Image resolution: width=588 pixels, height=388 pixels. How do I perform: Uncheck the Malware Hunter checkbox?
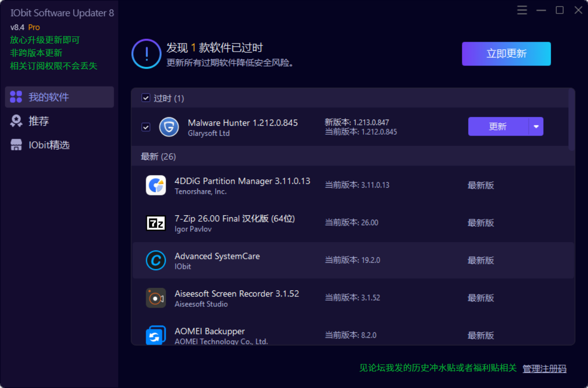click(146, 127)
